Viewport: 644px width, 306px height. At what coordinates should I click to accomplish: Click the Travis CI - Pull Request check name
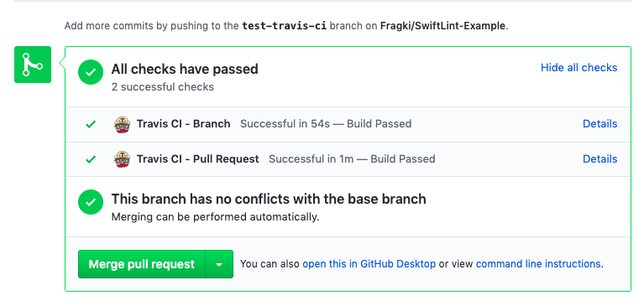197,158
